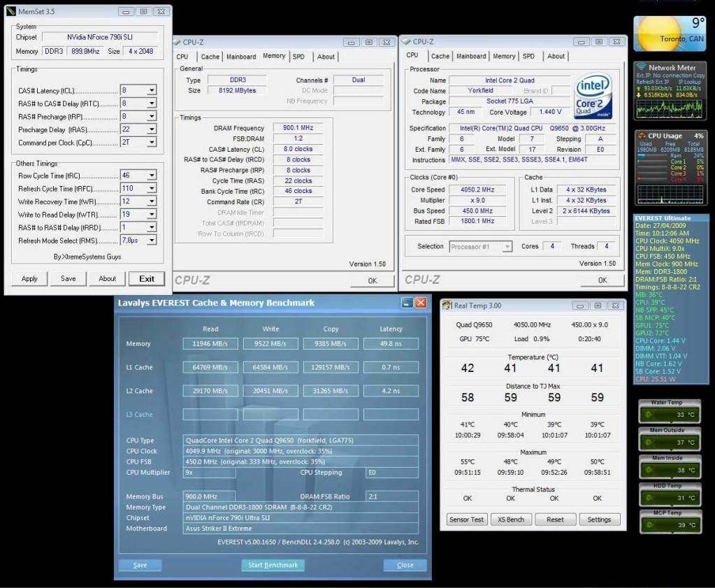The image size is (715, 588).
Task: Minimize the EVEREST benchmark window
Action: 407,303
